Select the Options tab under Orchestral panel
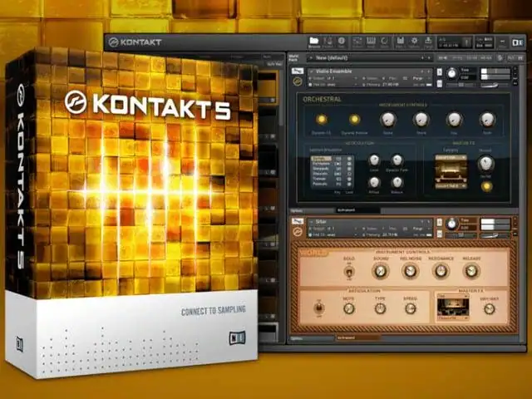Viewport: 532px width, 399px height. click(x=312, y=210)
